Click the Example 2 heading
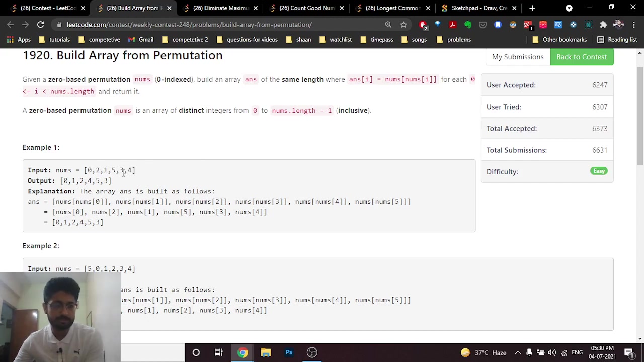Image resolution: width=644 pixels, height=362 pixels. pyautogui.click(x=41, y=246)
